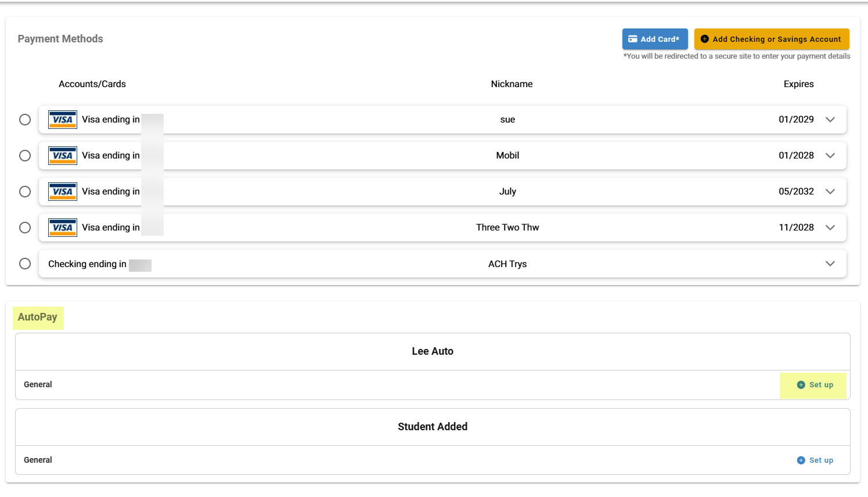The height and width of the screenshot is (497, 868).
Task: Select the radio button for the sue Visa card
Action: coord(25,120)
